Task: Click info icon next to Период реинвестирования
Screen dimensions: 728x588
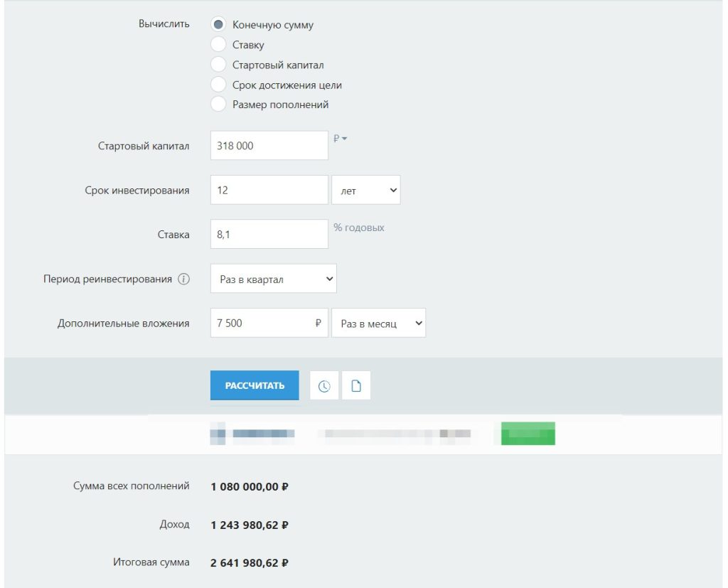Action: (184, 279)
